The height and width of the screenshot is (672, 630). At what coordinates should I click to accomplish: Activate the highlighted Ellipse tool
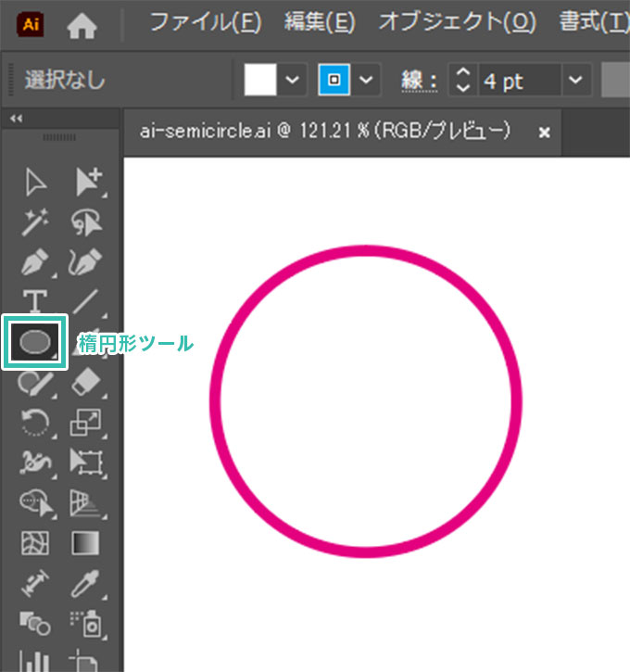(35, 342)
